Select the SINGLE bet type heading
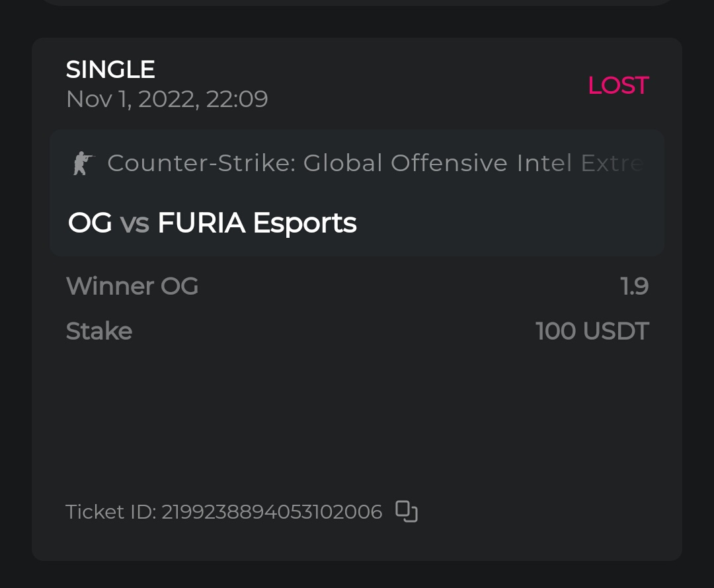 pyautogui.click(x=110, y=69)
